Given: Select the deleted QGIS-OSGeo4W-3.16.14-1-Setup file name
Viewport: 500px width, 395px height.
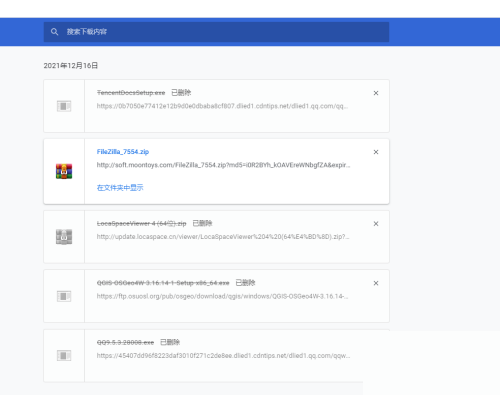Looking at the screenshot, I should (x=163, y=283).
